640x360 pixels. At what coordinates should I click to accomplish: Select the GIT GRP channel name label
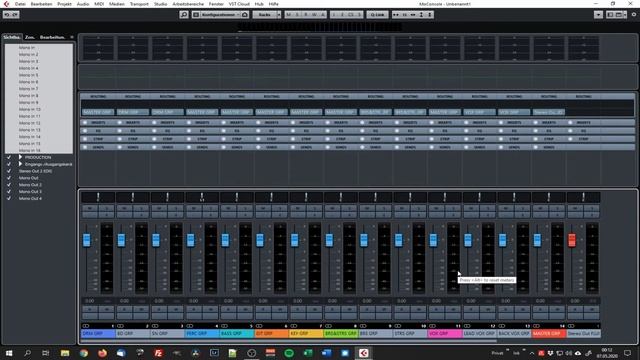point(271,333)
